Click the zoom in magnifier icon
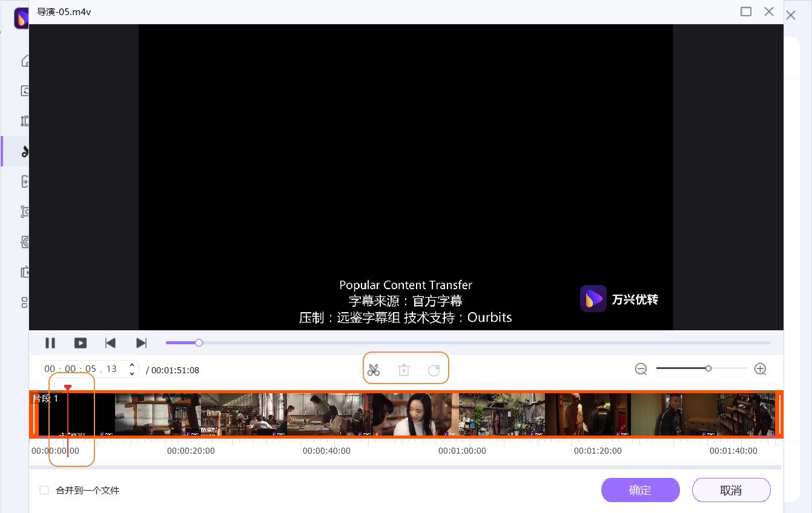 tap(760, 368)
